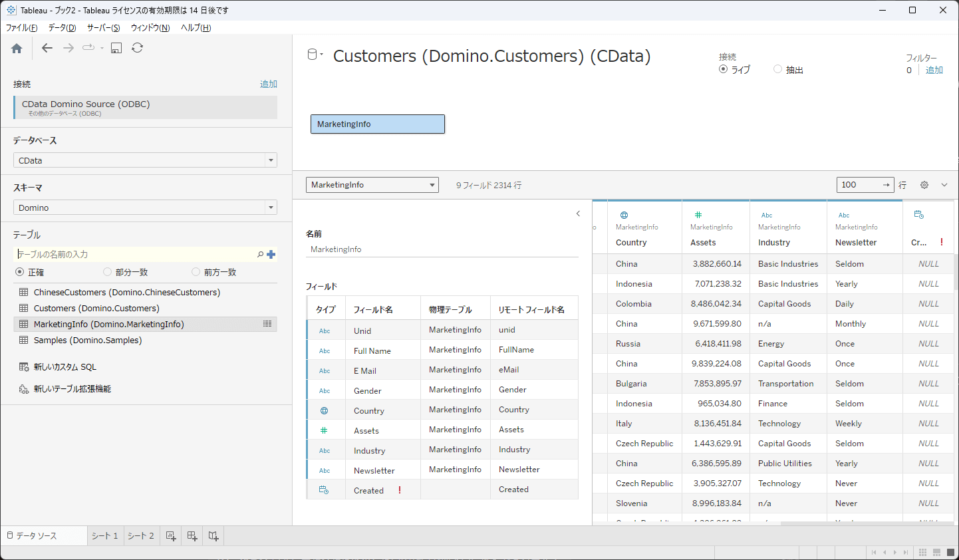Click the date type icon for the Created grid column
The width and height of the screenshot is (959, 560).
click(x=919, y=214)
